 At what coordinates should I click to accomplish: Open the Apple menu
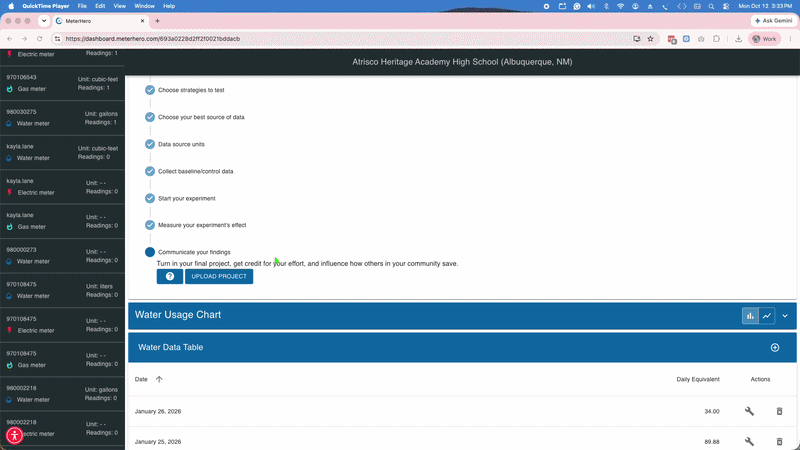coord(11,6)
